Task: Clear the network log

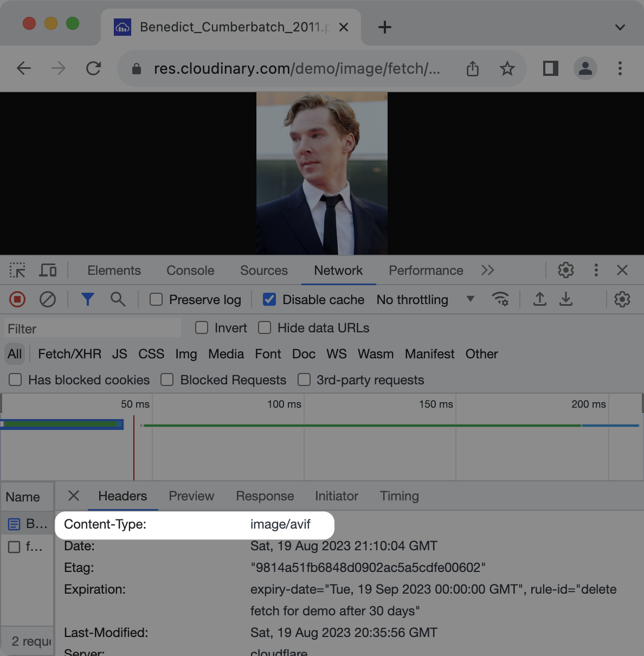Action: pos(48,299)
